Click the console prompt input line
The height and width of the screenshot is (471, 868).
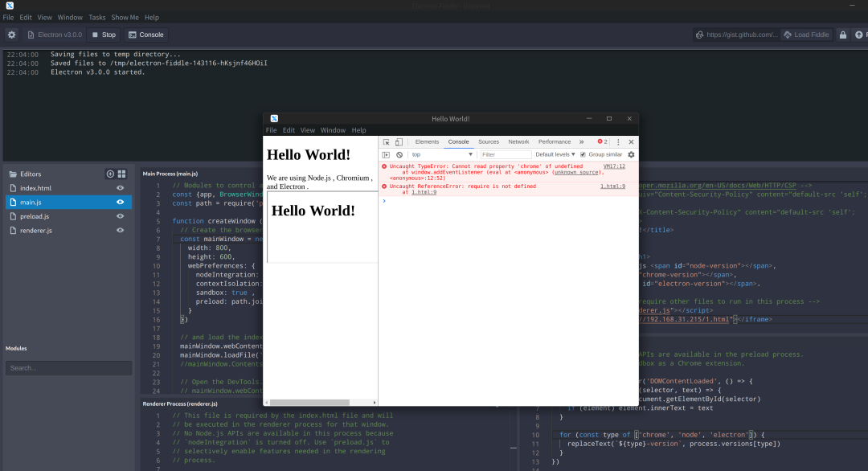tap(508, 201)
